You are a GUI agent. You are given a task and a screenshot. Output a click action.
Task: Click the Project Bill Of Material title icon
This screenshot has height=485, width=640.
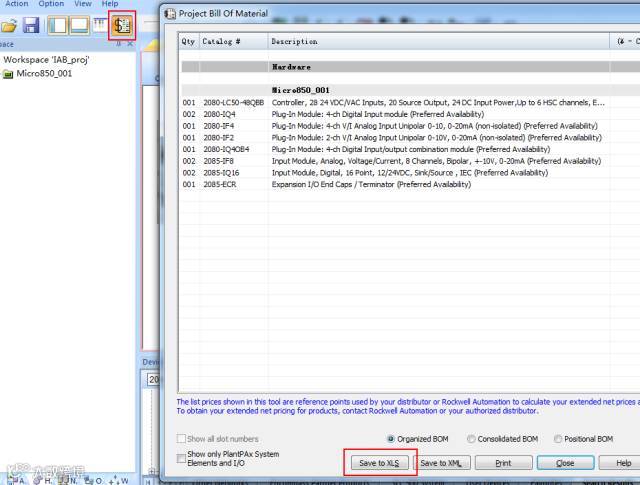[170, 14]
